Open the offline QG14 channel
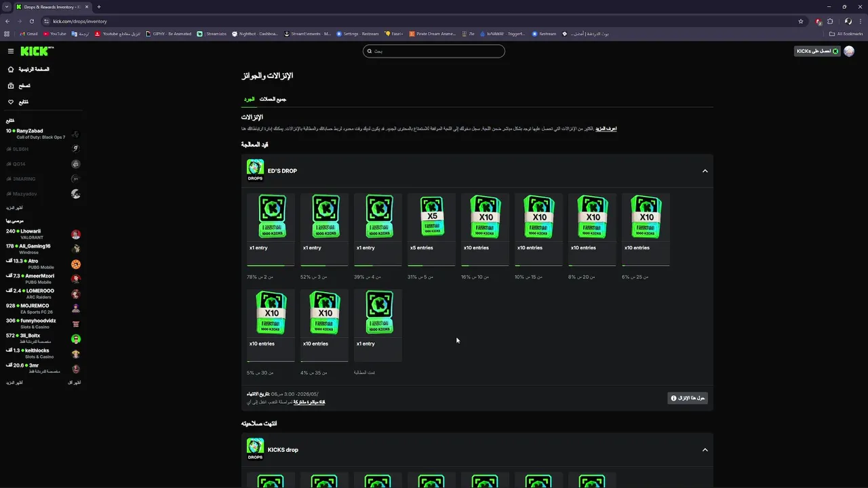 43,163
